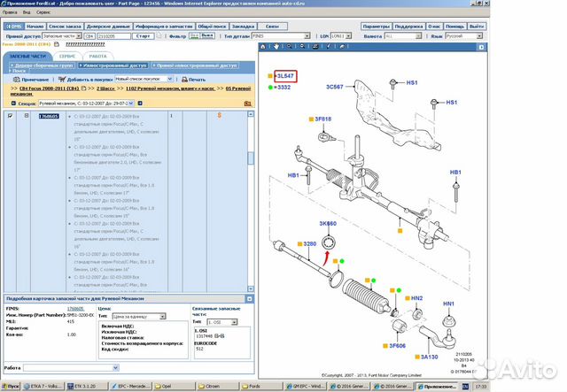Collapse part row 1768605 with the minus box
The width and height of the screenshot is (567, 392).
point(26,116)
